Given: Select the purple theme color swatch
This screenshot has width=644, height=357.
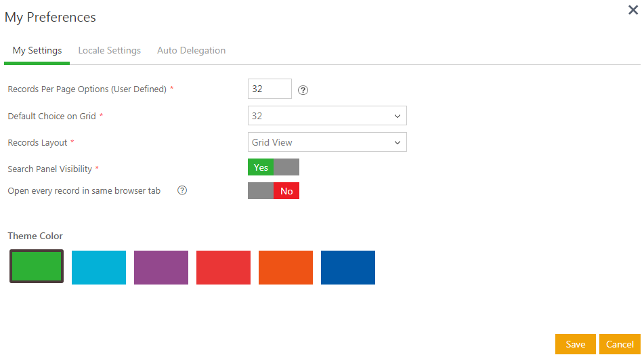Looking at the screenshot, I should coord(161,268).
